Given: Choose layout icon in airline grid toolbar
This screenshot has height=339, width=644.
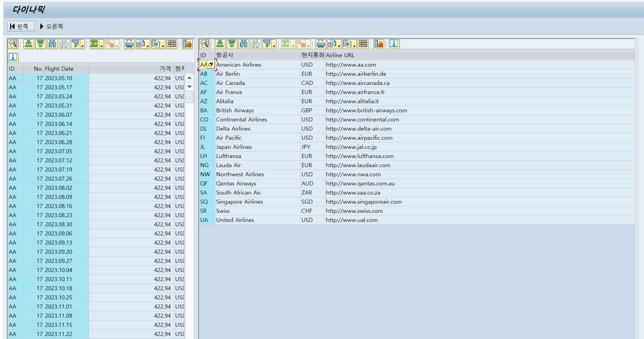Looking at the screenshot, I should (x=363, y=44).
